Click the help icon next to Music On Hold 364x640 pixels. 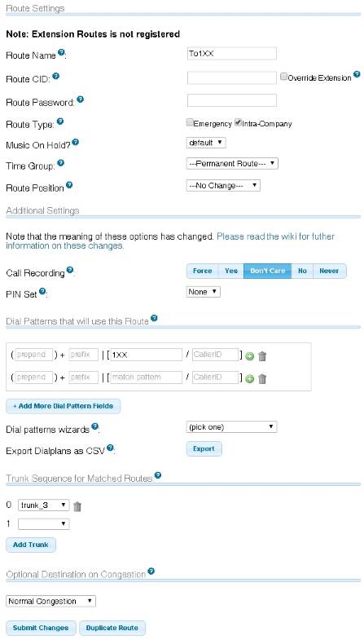(75, 143)
